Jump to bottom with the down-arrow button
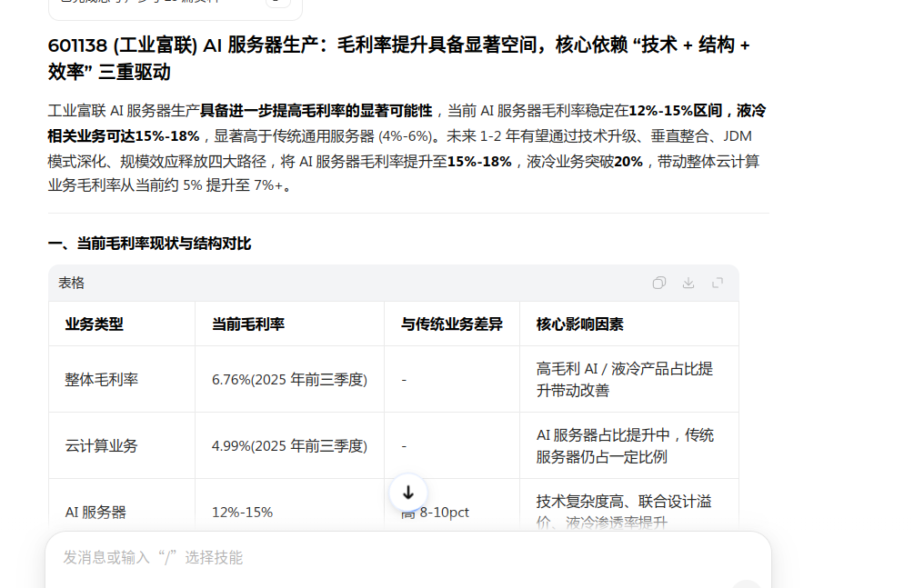914x588 pixels. click(x=408, y=493)
